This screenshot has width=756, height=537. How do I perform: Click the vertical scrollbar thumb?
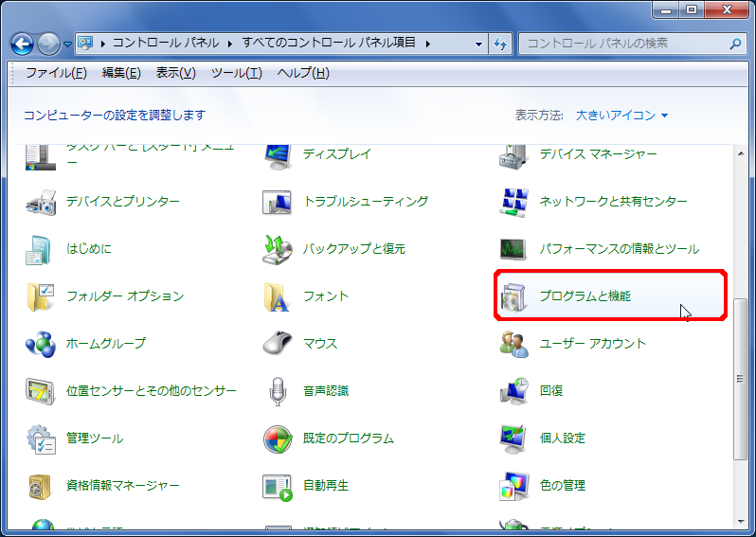pos(740,379)
